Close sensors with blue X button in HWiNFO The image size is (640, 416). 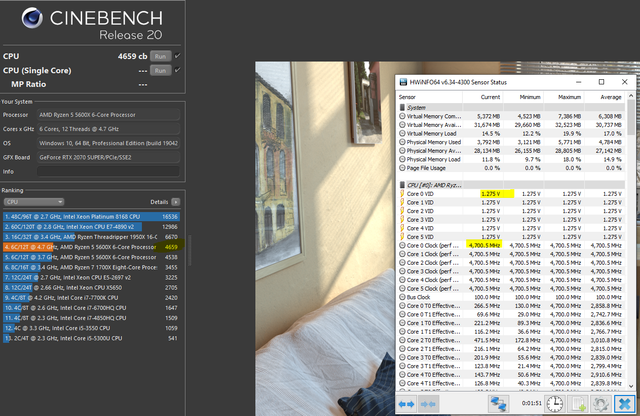(x=624, y=404)
